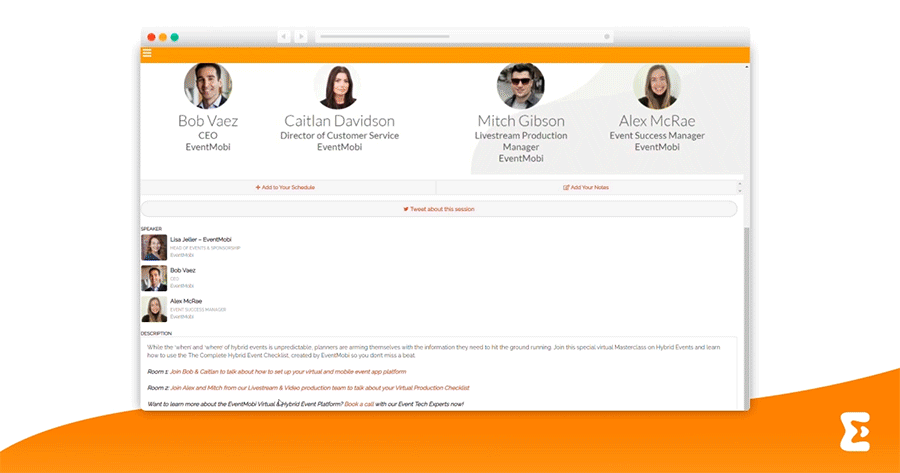
Task: Open Lisa Jeller – EventMobi speaker name
Action: [201, 239]
